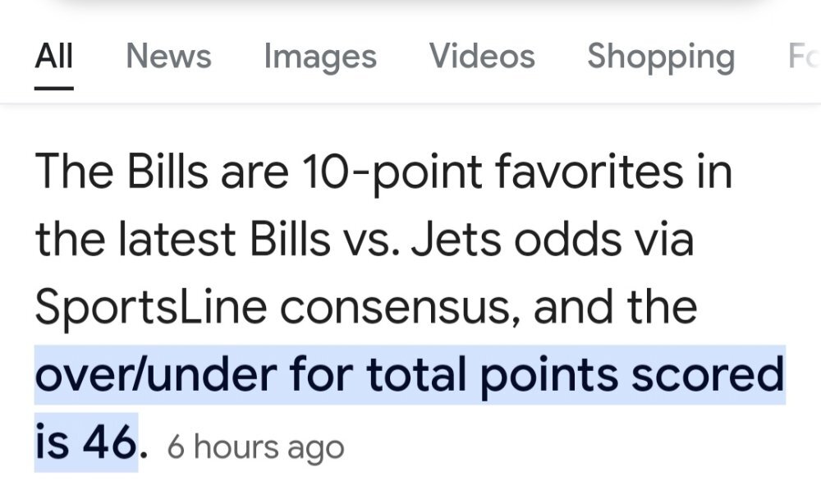Screen dimensions: 821x504
Task: Click the word 'latest' in the snippet
Action: pyautogui.click(x=177, y=239)
